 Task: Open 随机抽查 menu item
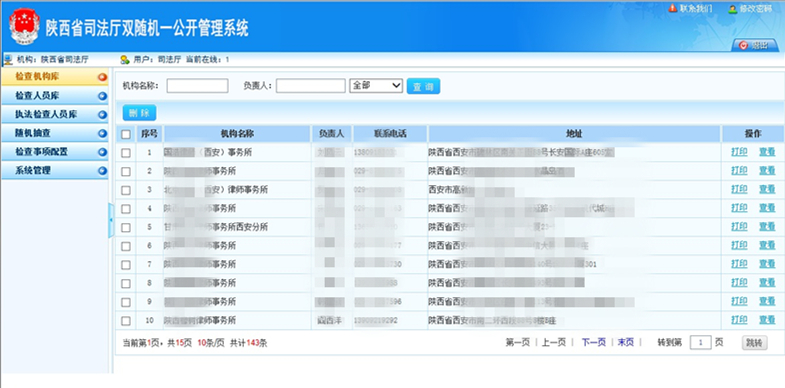coord(55,133)
